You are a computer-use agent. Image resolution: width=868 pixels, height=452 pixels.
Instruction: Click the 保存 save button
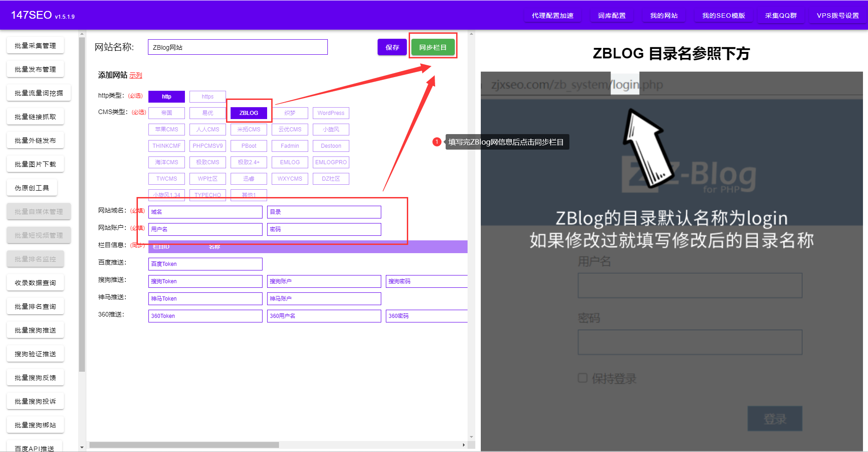click(x=392, y=47)
